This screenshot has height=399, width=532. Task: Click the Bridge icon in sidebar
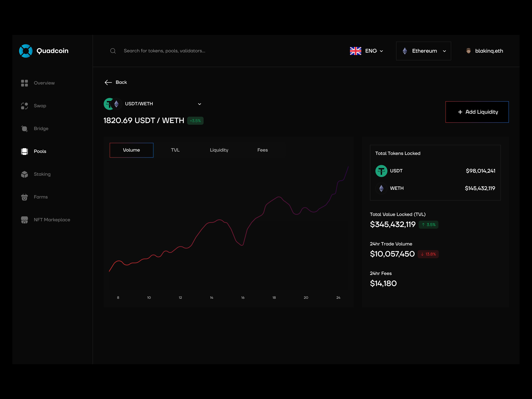[x=24, y=129]
